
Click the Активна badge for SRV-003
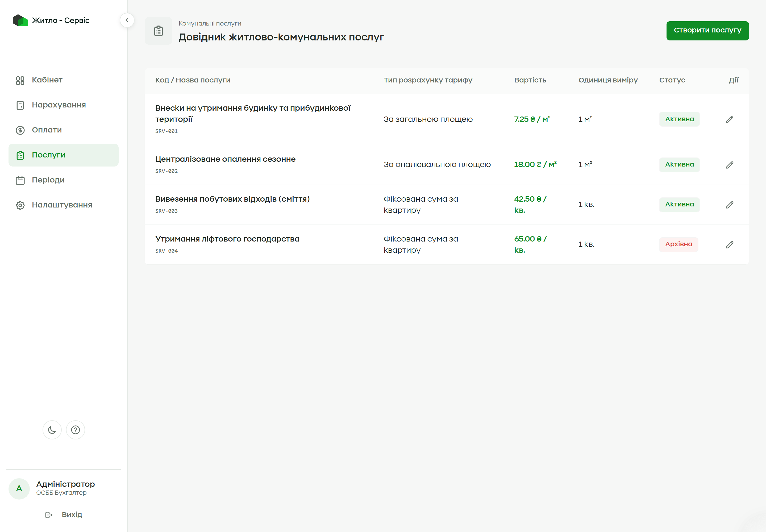click(679, 204)
